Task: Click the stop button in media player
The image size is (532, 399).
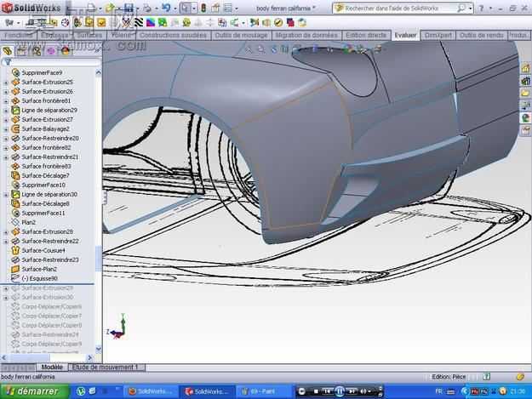Action: [x=316, y=391]
